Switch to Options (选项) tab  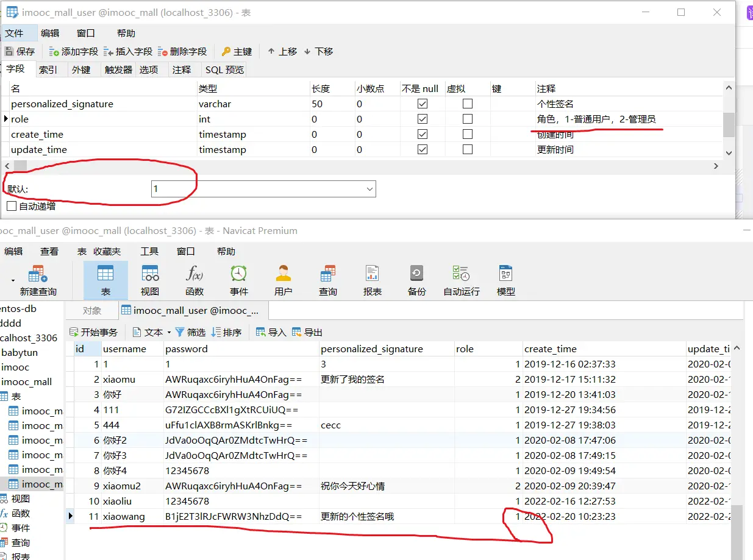tap(149, 69)
